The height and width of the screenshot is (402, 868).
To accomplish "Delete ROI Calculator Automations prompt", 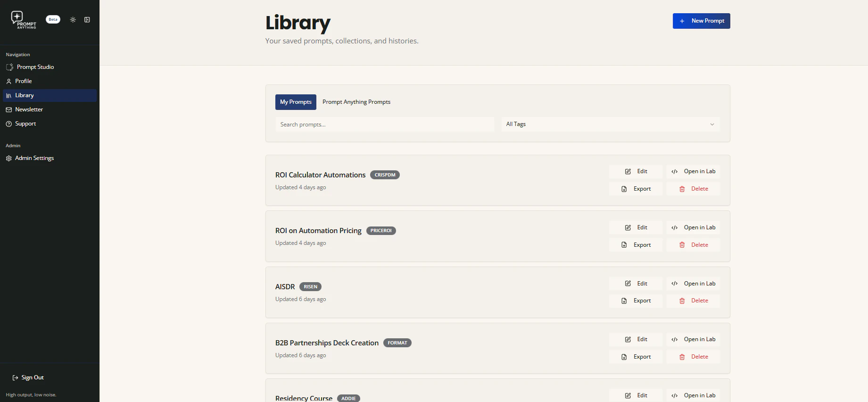I will coord(693,189).
